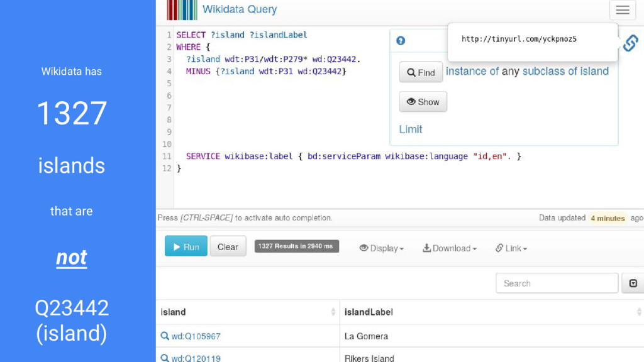
Task: Open the Display dropdown
Action: [382, 248]
